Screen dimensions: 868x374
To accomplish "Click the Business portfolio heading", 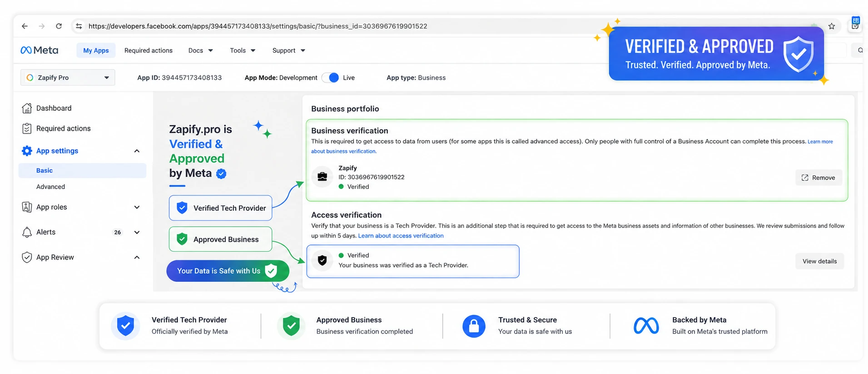I will point(345,109).
